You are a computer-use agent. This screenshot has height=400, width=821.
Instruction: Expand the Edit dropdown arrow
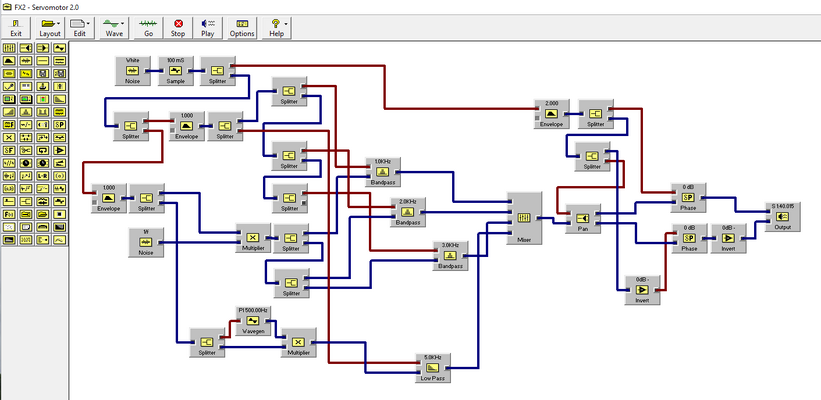point(88,24)
